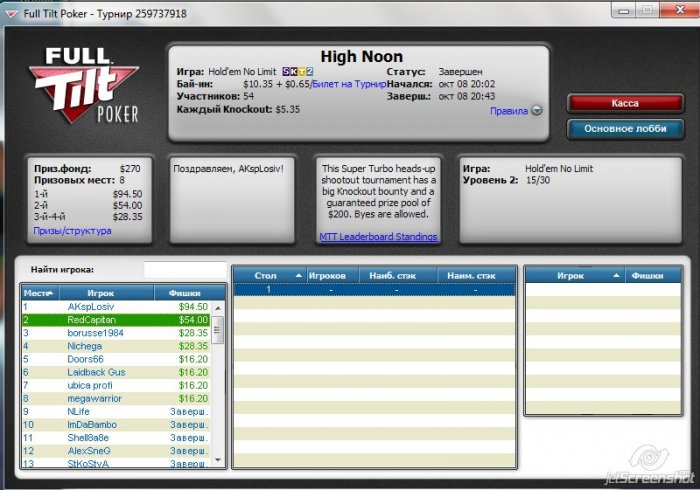Select player AlexSneG
The height and width of the screenshot is (490, 700).
tap(116, 451)
